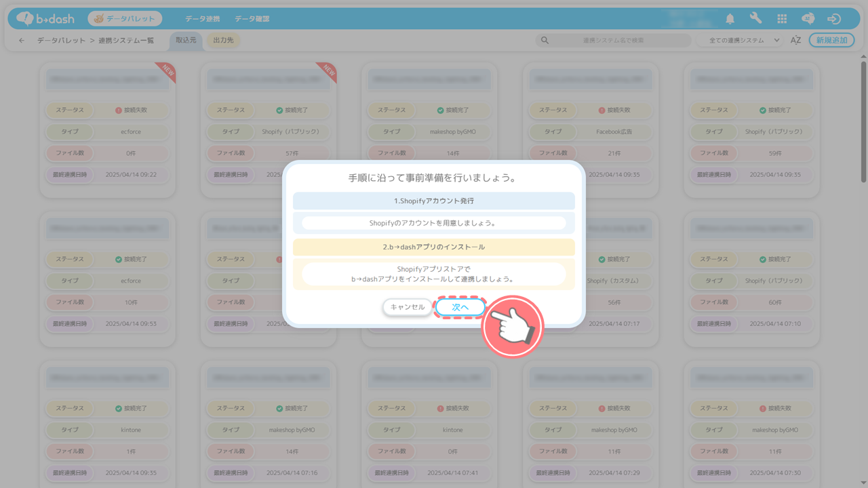Click the 21件 file count

(615, 153)
